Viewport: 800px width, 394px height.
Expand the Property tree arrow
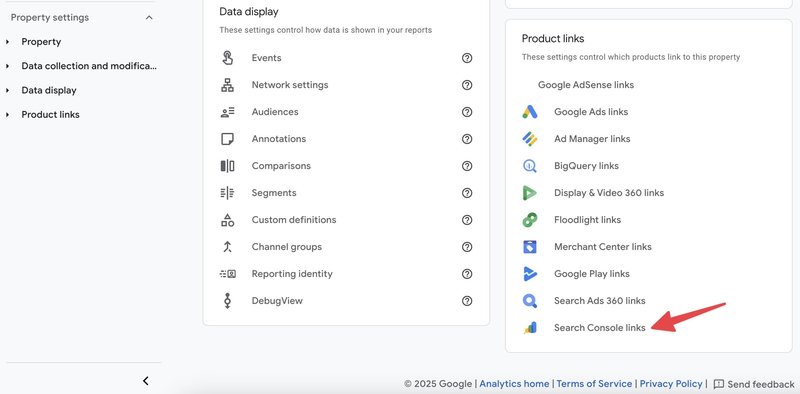coord(7,42)
